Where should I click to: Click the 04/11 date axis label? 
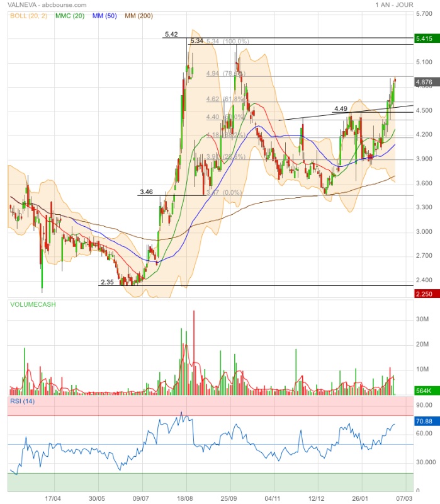(x=273, y=498)
